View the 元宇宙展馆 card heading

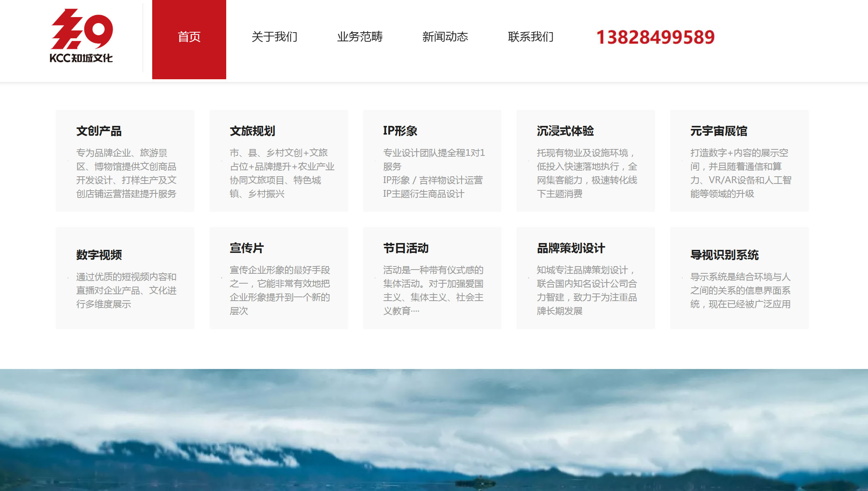point(718,131)
